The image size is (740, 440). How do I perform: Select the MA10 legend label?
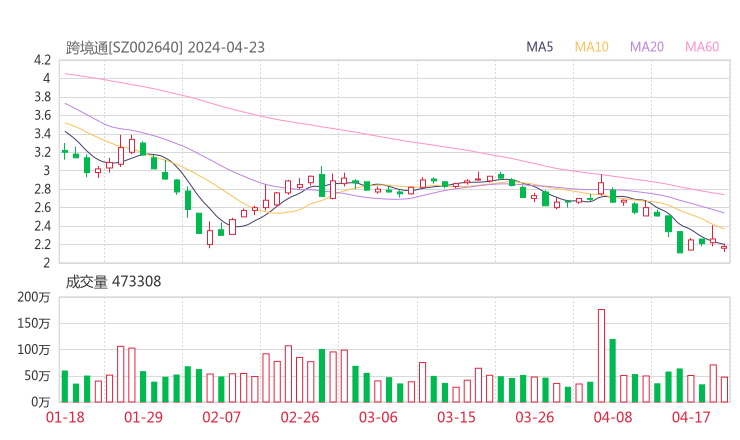tap(591, 47)
